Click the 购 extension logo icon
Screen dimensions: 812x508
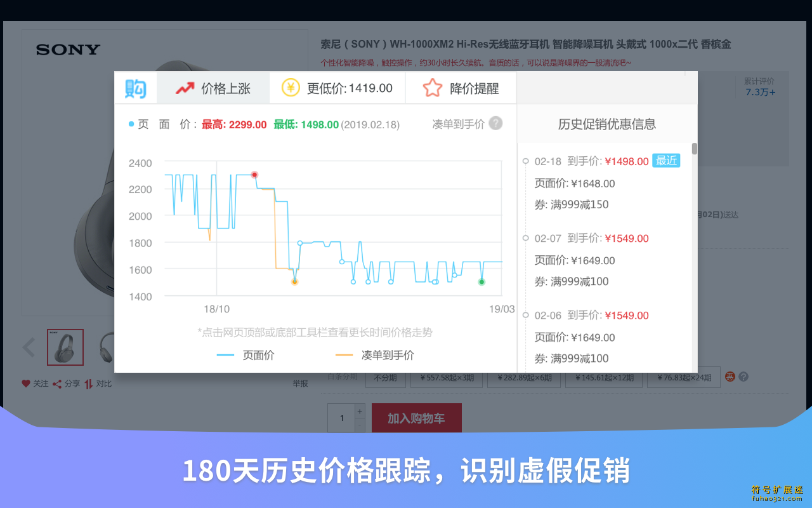click(136, 88)
